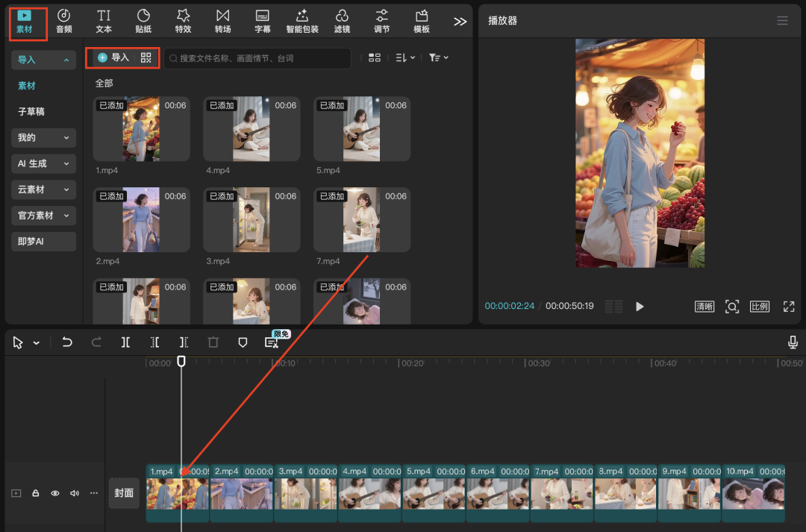Open the 贴纸 stickers panel
The height and width of the screenshot is (532, 806).
coord(143,20)
